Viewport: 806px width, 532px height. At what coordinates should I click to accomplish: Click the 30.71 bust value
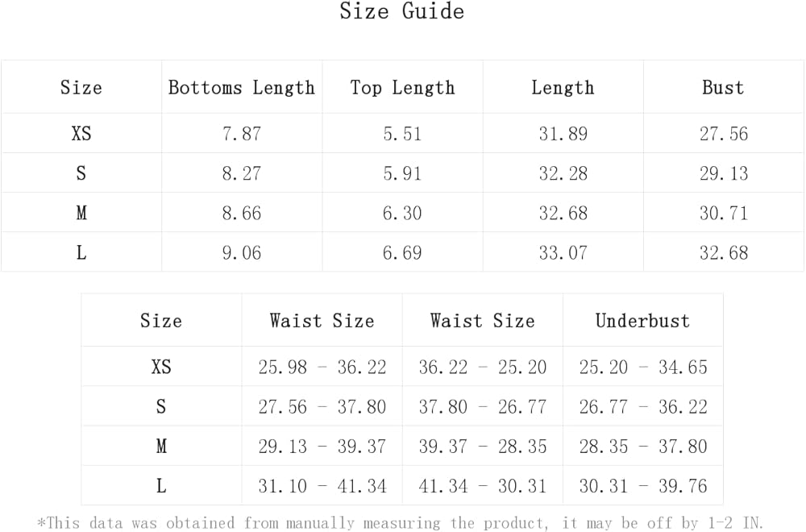point(723,213)
